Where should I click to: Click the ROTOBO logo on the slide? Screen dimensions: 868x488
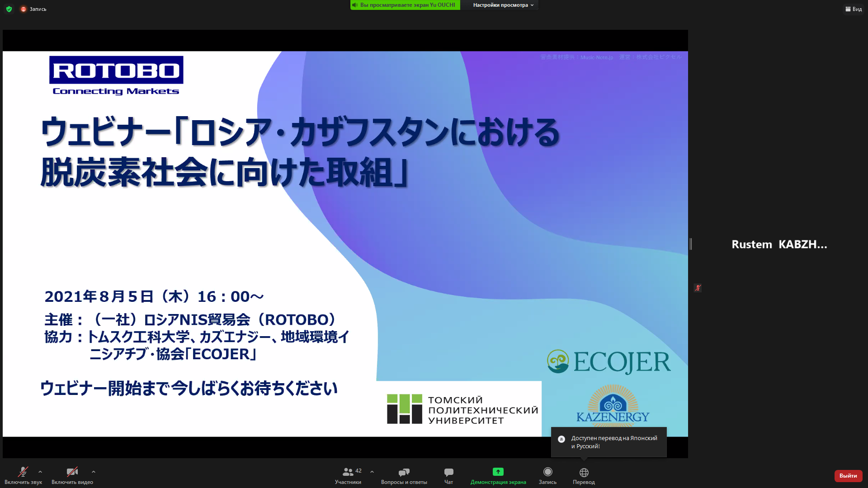pos(116,75)
